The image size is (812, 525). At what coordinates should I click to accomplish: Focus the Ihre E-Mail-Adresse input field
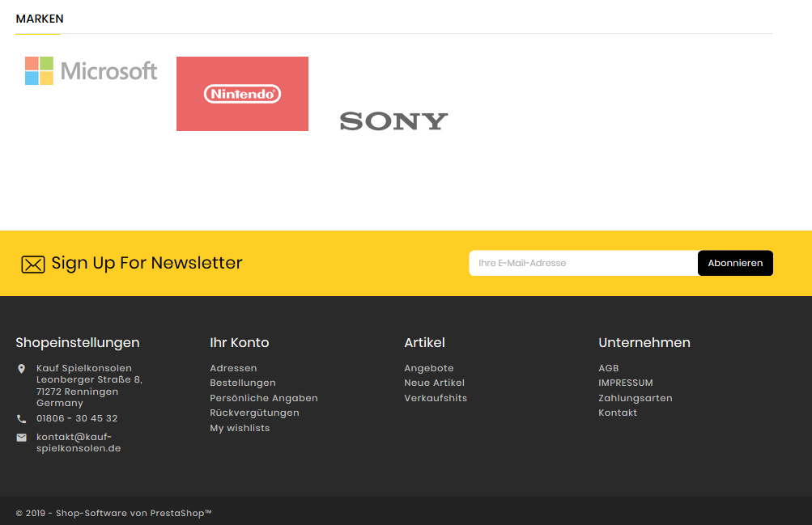(x=584, y=263)
